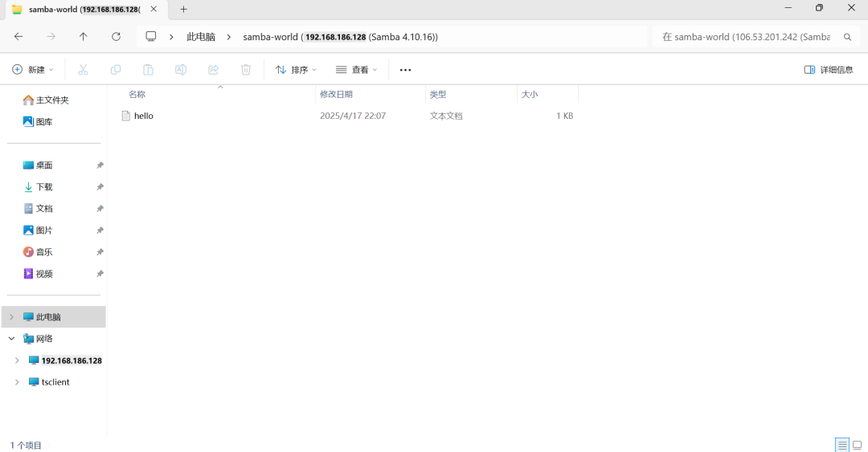Go back with the back arrow
The image size is (868, 452).
[18, 36]
